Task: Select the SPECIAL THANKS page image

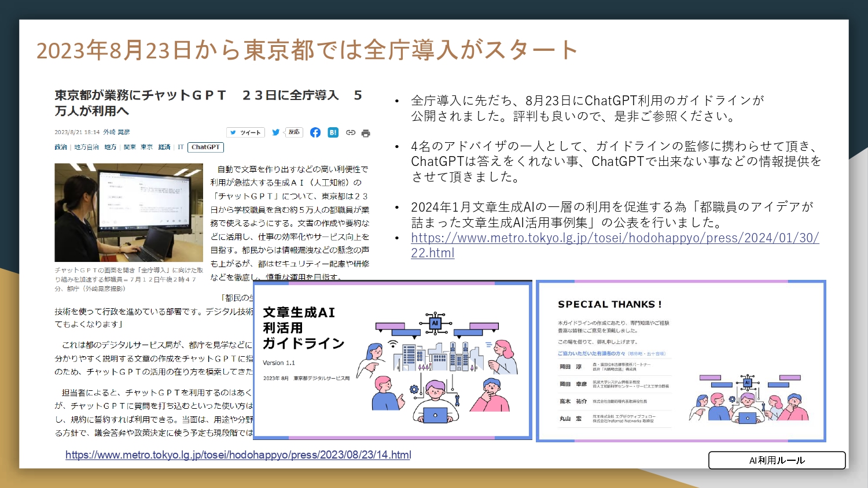Action: click(681, 361)
